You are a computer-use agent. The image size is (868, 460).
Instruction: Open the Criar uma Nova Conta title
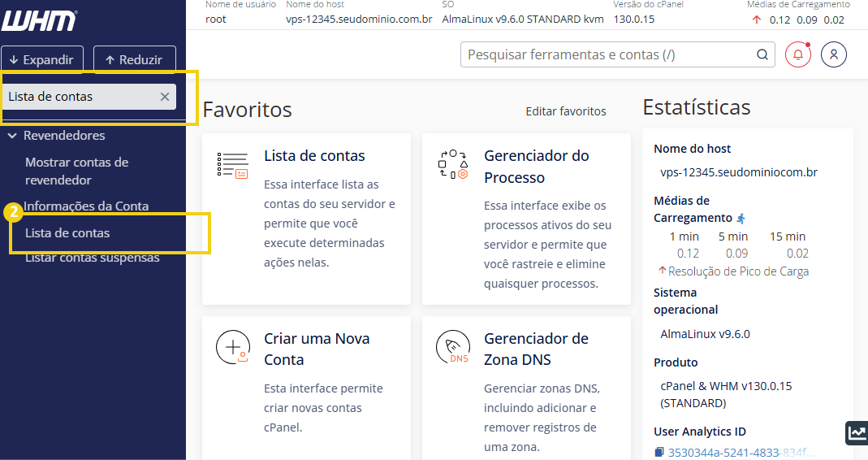click(x=317, y=349)
